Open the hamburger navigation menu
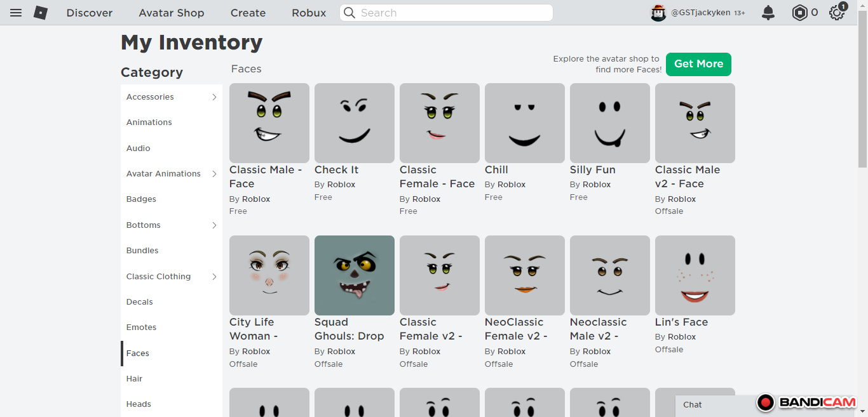 click(16, 13)
